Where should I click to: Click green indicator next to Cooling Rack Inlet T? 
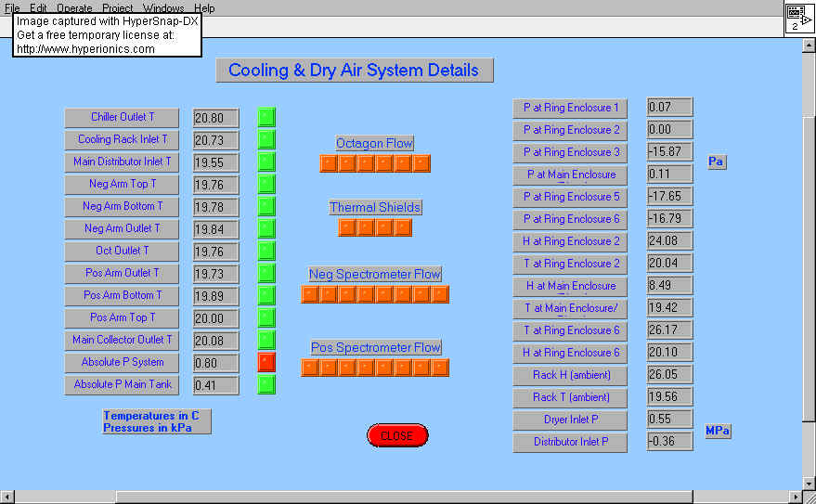pyautogui.click(x=266, y=139)
